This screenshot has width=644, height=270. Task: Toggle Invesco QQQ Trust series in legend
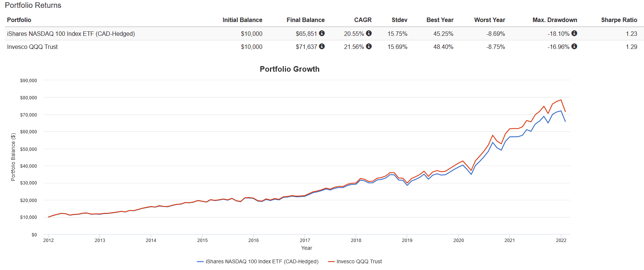click(x=359, y=261)
